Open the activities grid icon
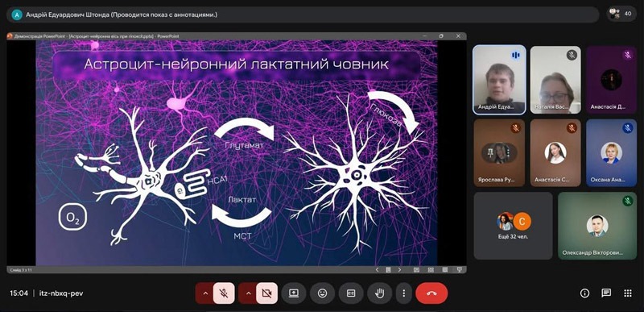 coord(628,293)
